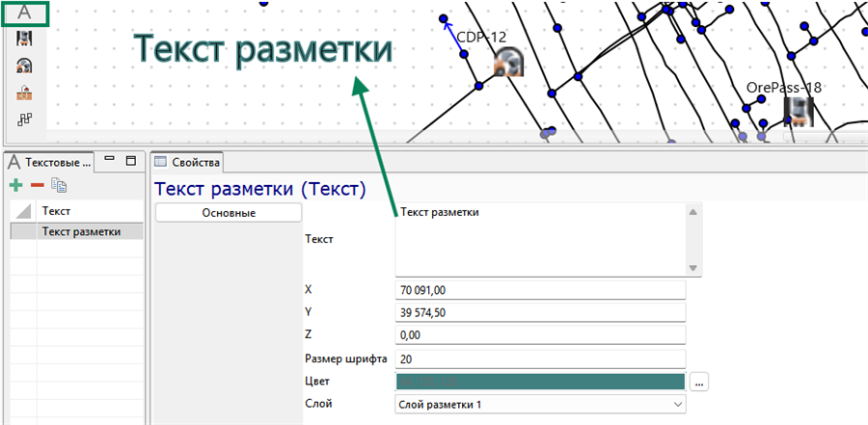This screenshot has height=425, width=868.
Task: Click the 'Текст' column header
Action: coord(91,211)
